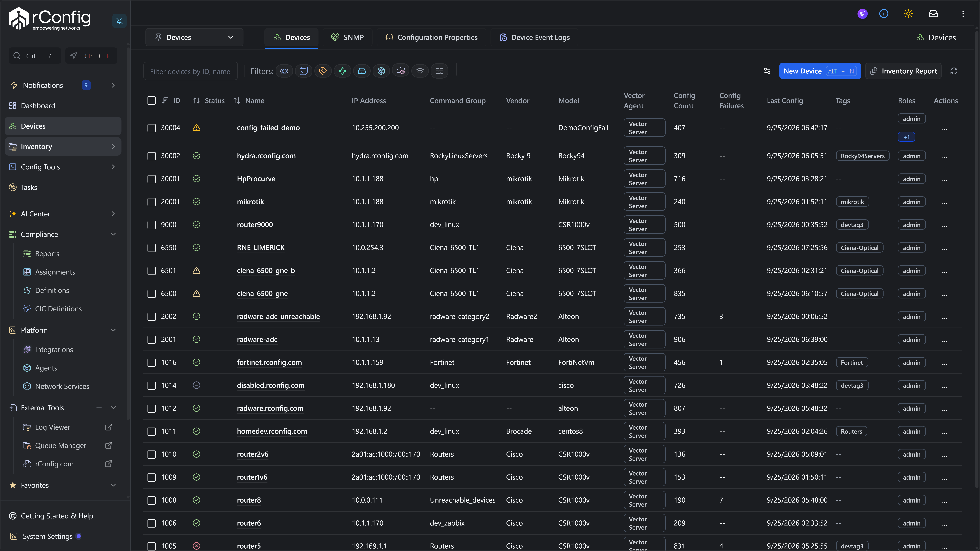
Task: Apply the orange tags filter icon
Action: pyautogui.click(x=323, y=71)
